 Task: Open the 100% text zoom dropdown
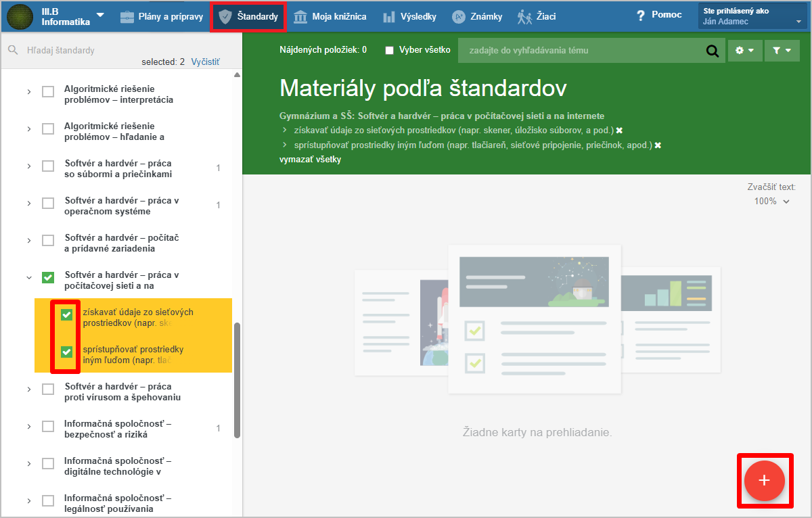(772, 201)
